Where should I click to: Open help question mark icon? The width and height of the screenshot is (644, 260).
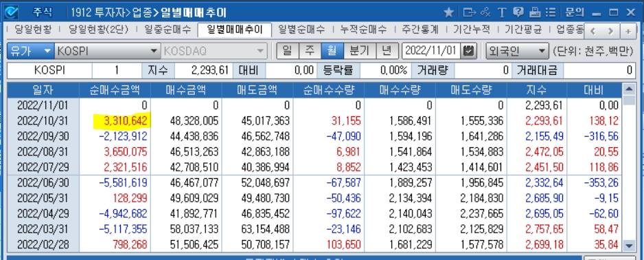point(518,13)
